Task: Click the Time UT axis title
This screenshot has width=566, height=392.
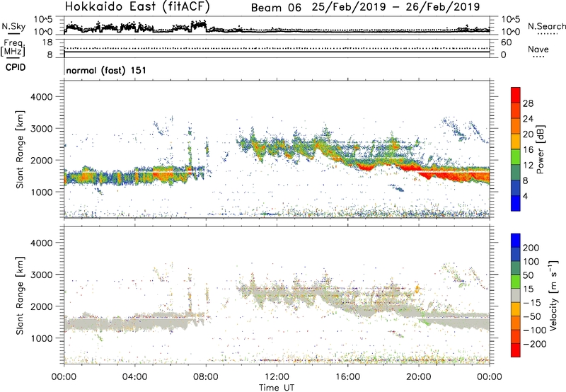Action: (277, 388)
